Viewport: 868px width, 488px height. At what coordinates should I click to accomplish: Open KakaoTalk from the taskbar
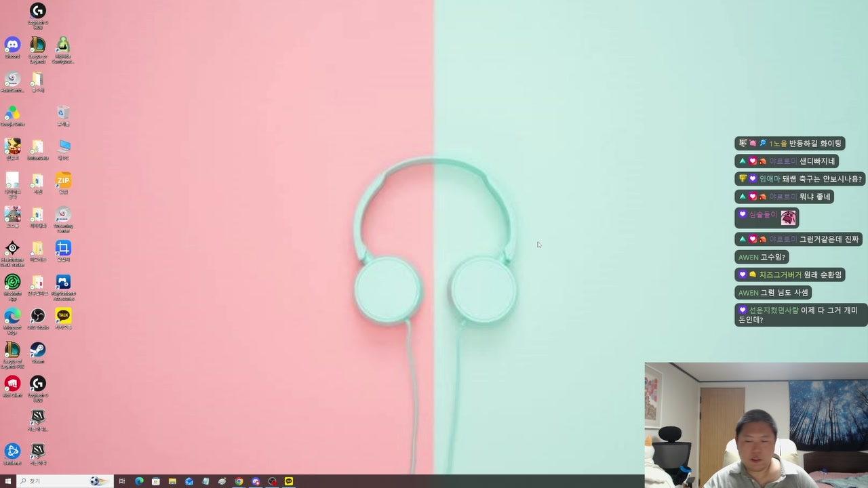click(289, 481)
